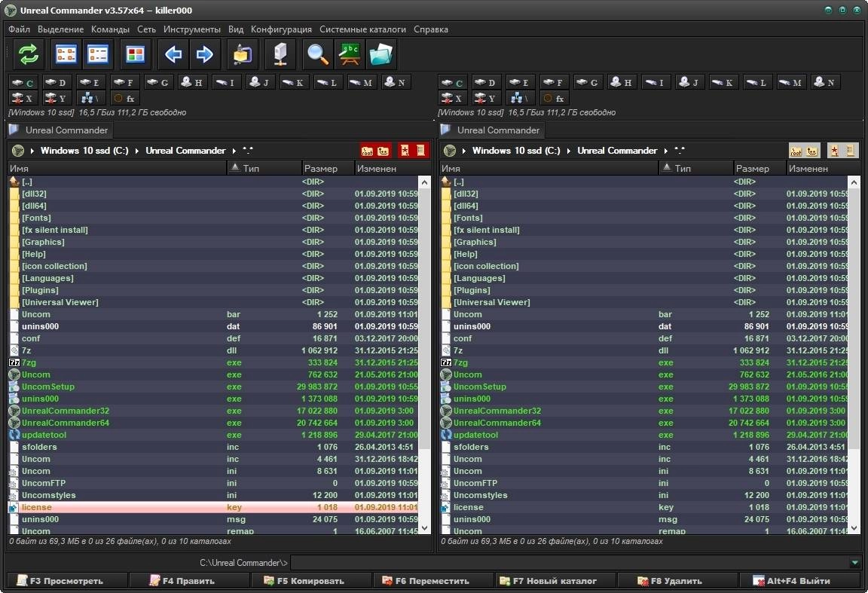Select [Languages] folder in left panel
Image resolution: width=868 pixels, height=593 pixels.
(214, 278)
